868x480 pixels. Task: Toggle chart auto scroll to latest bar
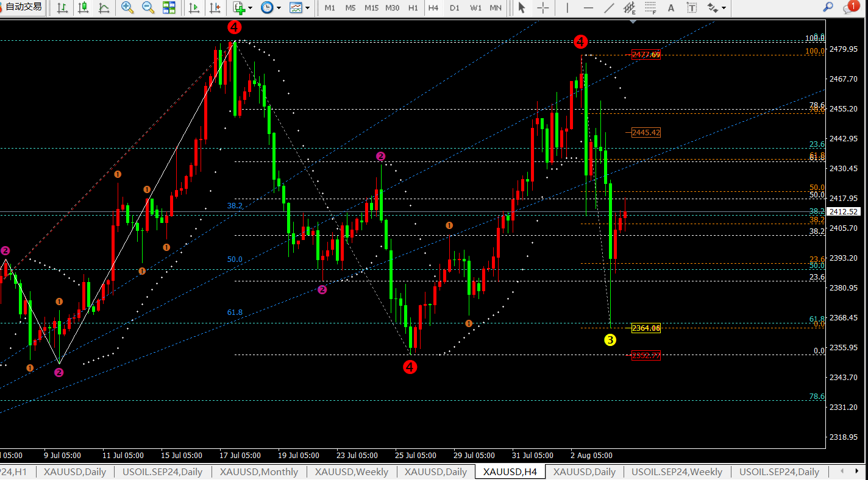(194, 7)
